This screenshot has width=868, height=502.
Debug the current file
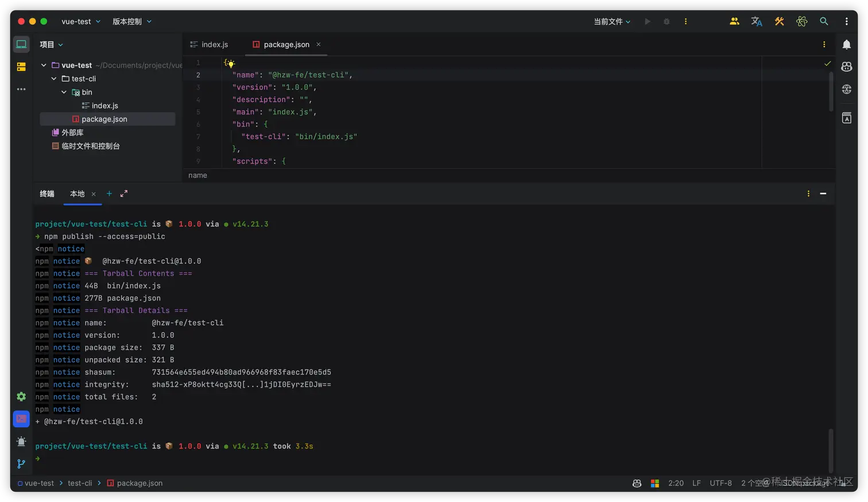pos(666,21)
